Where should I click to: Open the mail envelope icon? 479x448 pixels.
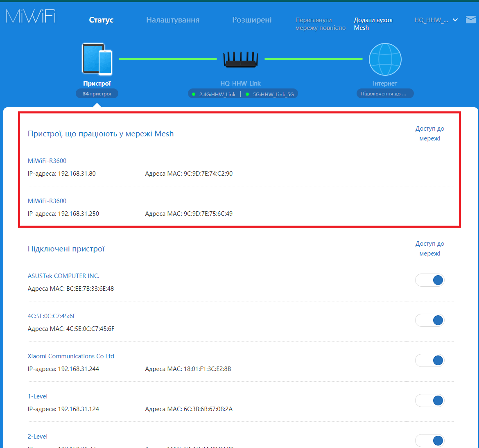(470, 20)
